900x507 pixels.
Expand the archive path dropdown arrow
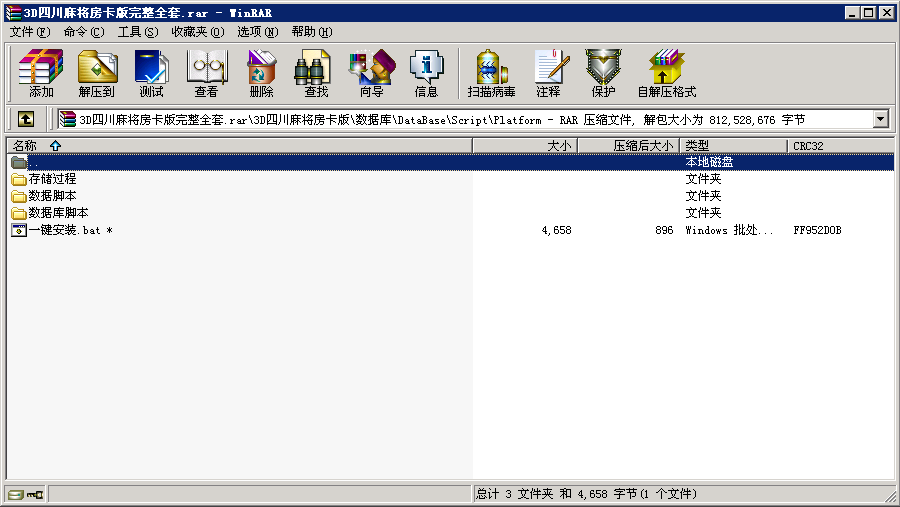coord(880,119)
